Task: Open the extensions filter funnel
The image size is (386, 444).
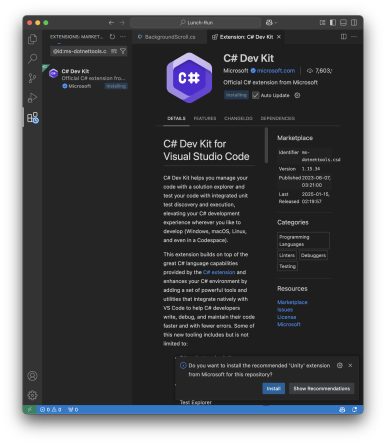Action: 123,51
